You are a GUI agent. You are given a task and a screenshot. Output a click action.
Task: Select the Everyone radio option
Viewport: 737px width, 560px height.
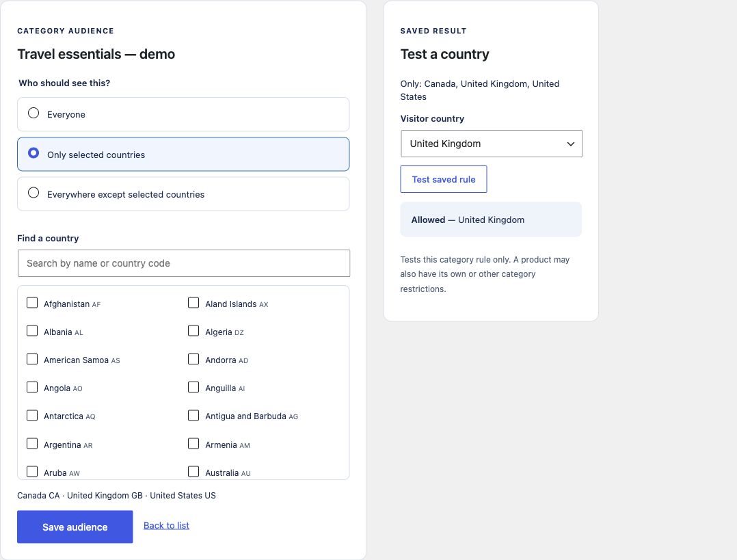(x=33, y=114)
